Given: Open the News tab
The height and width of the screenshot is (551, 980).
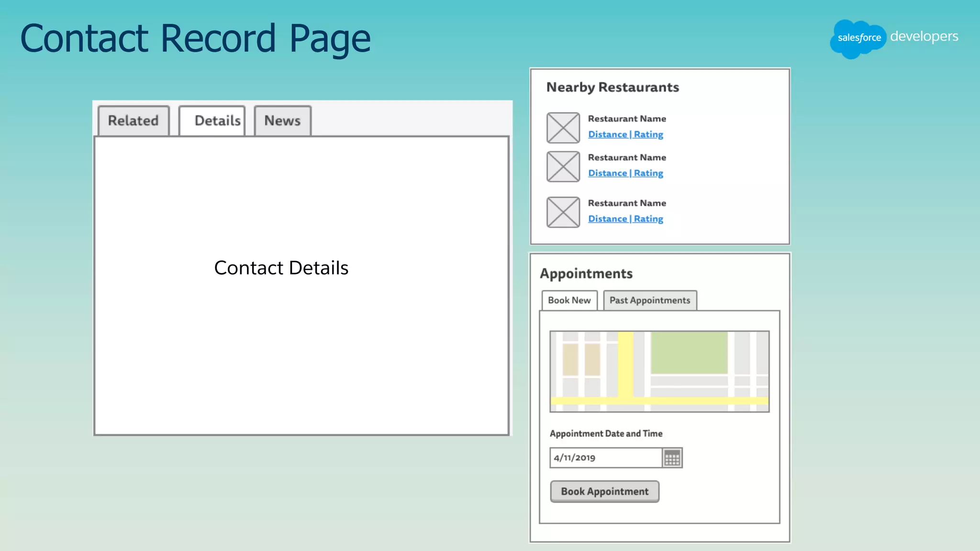Looking at the screenshot, I should click(x=283, y=121).
